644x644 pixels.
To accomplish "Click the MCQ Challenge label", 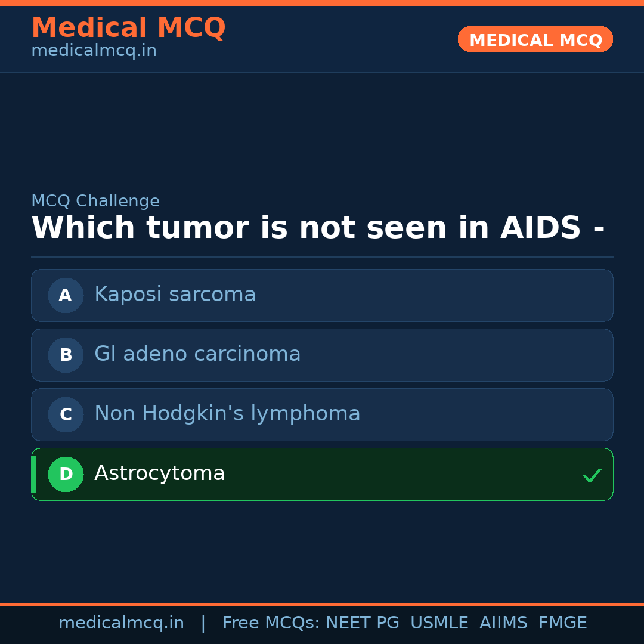I will 95,202.
